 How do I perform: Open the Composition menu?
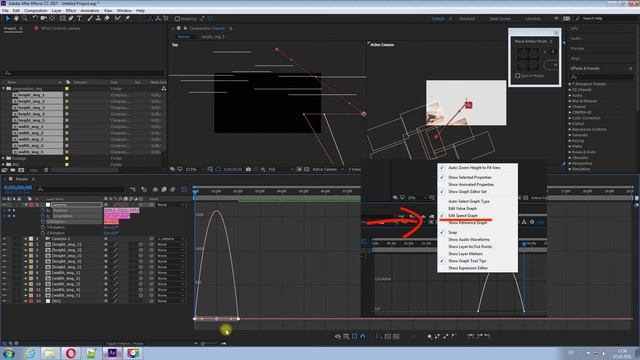[36, 11]
